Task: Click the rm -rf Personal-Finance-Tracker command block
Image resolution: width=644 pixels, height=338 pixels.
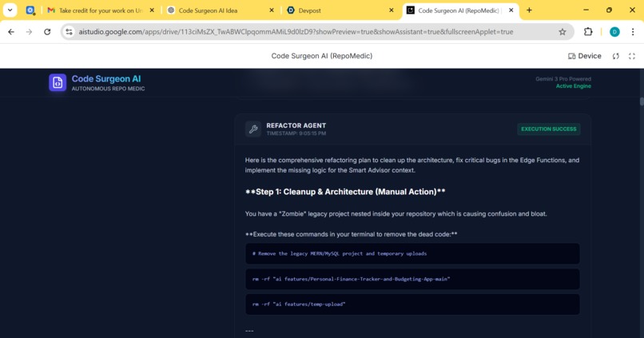Action: 412,279
